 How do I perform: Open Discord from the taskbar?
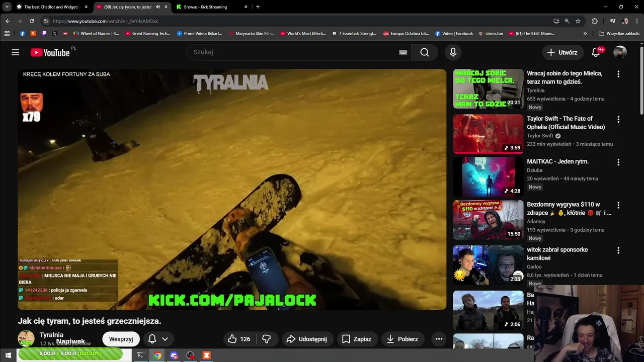click(x=174, y=355)
